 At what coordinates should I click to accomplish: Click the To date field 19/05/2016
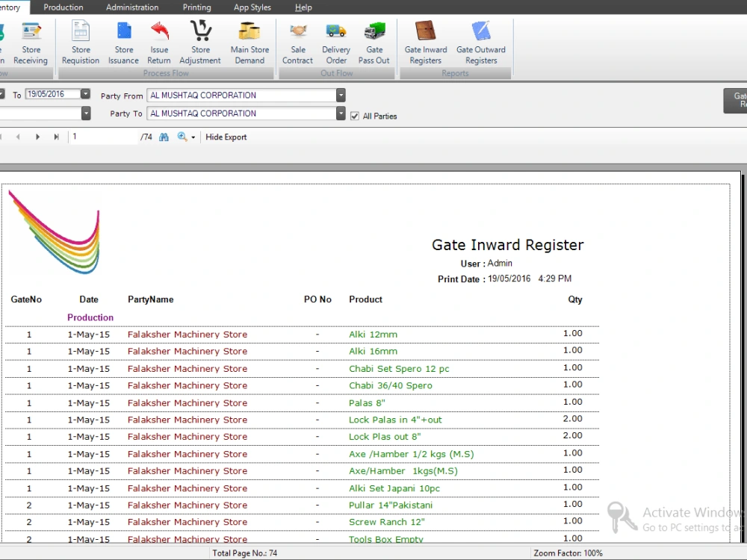coord(53,94)
